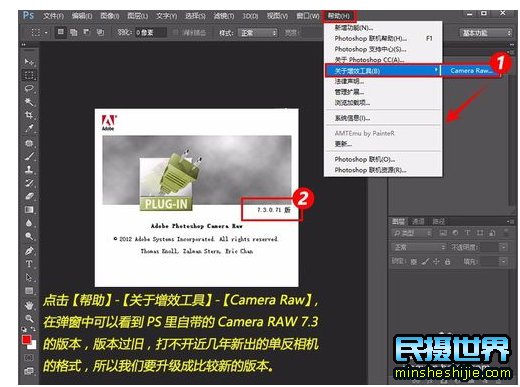Viewport: 520px width, 387px height.
Task: Select the Eyedropper tool
Action: pyautogui.click(x=29, y=128)
